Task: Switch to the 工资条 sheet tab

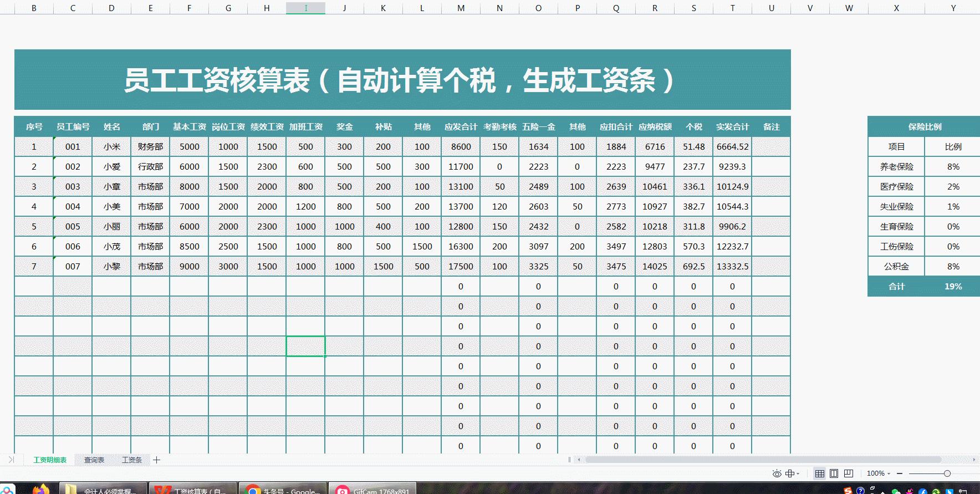Action: 132,460
